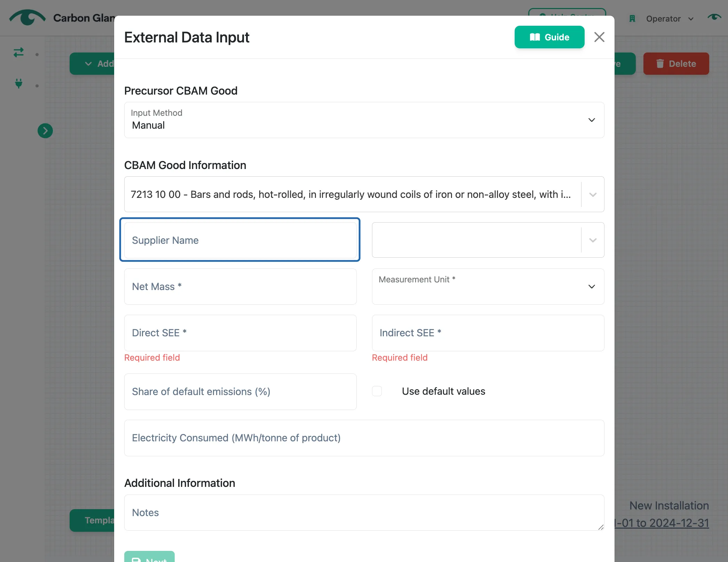Screen dimensions: 728x562
Task: Click the Electricity Consumed input field
Action: coord(364,438)
